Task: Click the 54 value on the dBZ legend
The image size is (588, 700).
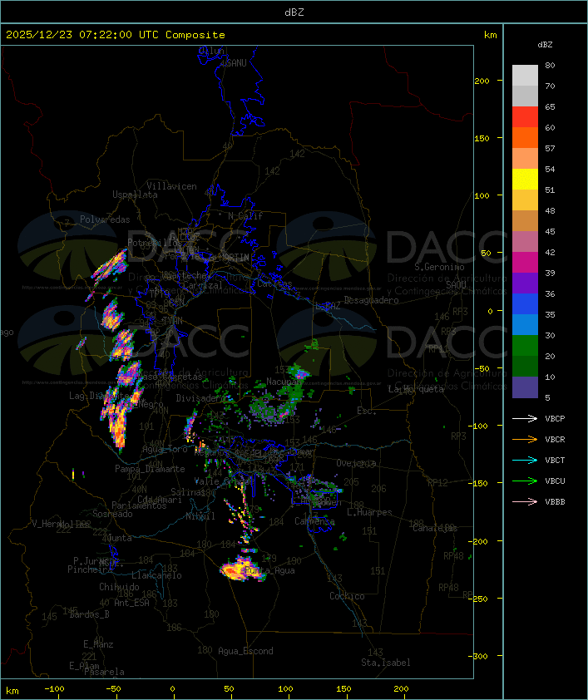Action: pos(550,170)
